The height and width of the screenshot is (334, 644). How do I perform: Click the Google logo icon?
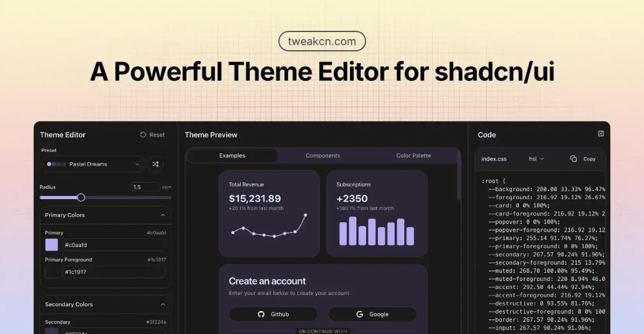pos(360,314)
